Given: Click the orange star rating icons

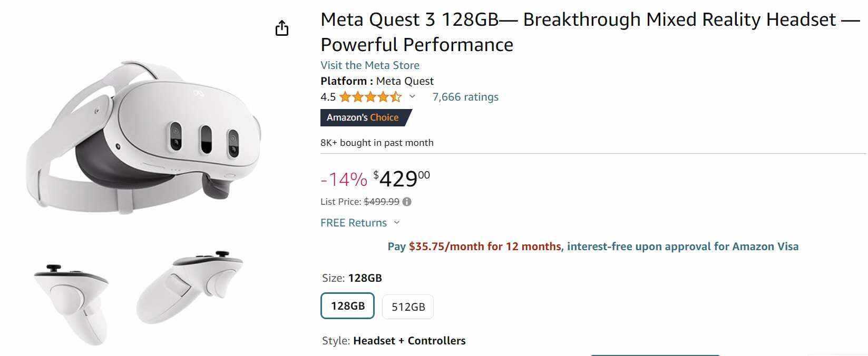Looking at the screenshot, I should pos(370,97).
